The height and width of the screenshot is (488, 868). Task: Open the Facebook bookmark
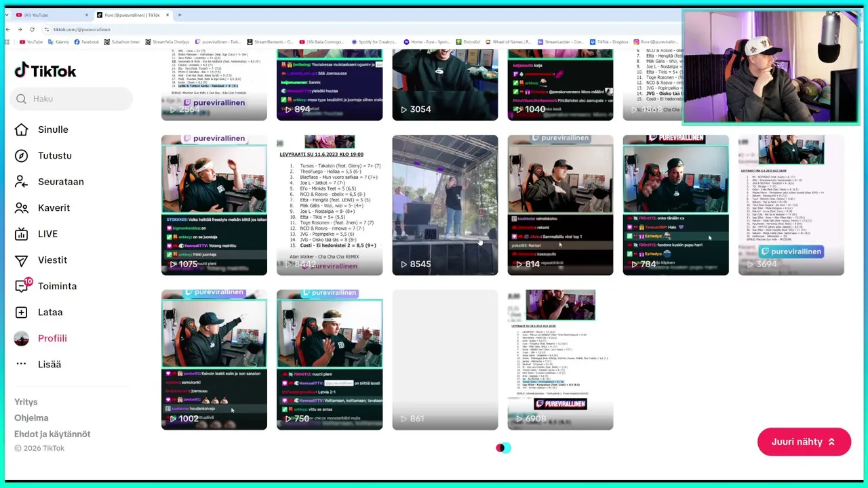tap(86, 42)
